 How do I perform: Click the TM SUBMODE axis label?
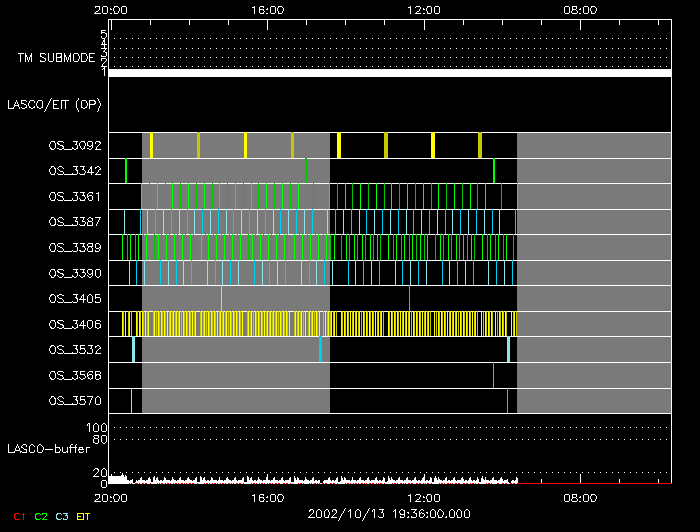pyautogui.click(x=56, y=58)
